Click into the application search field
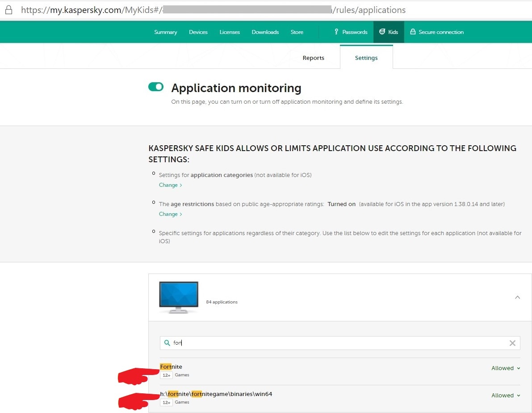The height and width of the screenshot is (413, 532). 340,343
